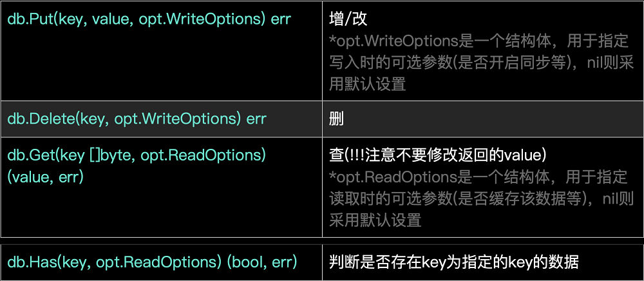Click the 采用默认设置 line in Get row

point(375,220)
